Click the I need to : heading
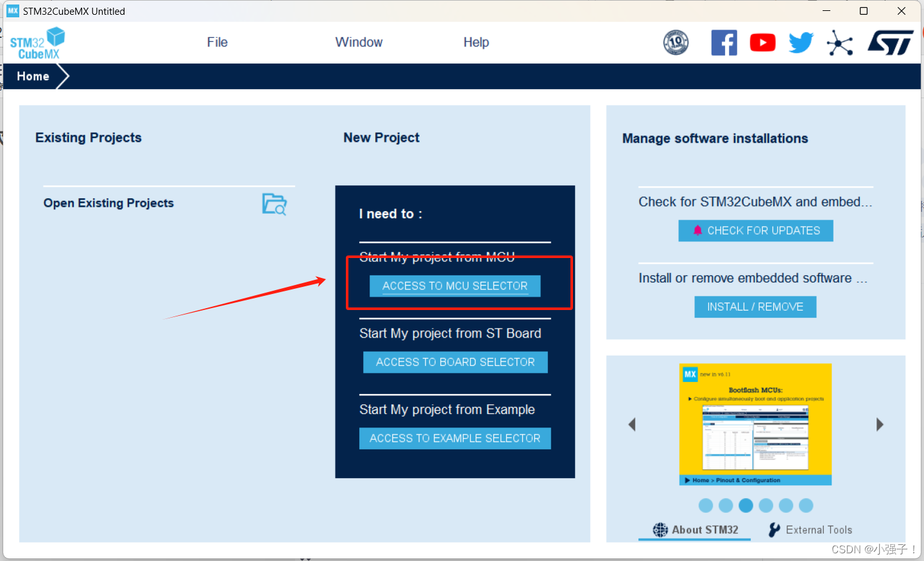The width and height of the screenshot is (924, 561). tap(390, 214)
